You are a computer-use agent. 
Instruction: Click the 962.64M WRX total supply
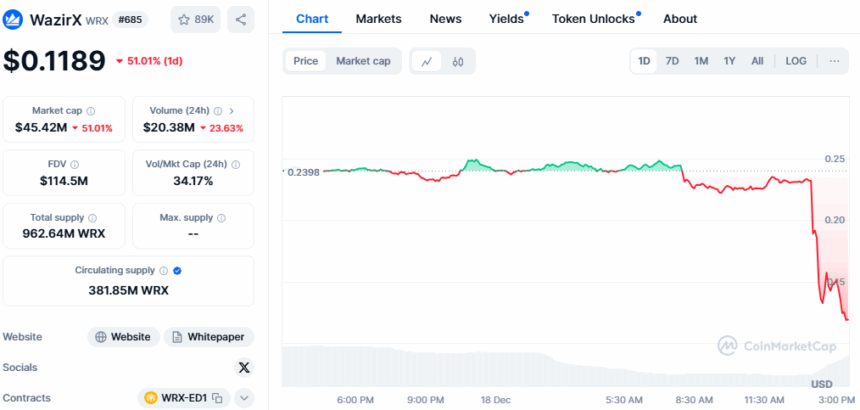click(64, 234)
